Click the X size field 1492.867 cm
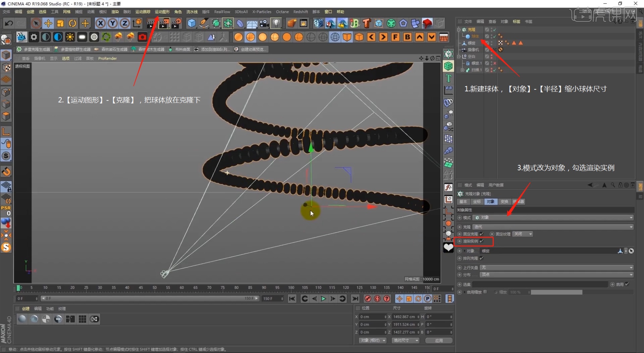The width and height of the screenshot is (644, 353). coord(405,317)
